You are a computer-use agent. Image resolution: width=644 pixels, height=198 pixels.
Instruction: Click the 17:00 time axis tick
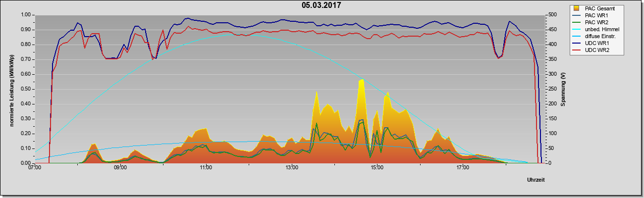click(x=462, y=167)
